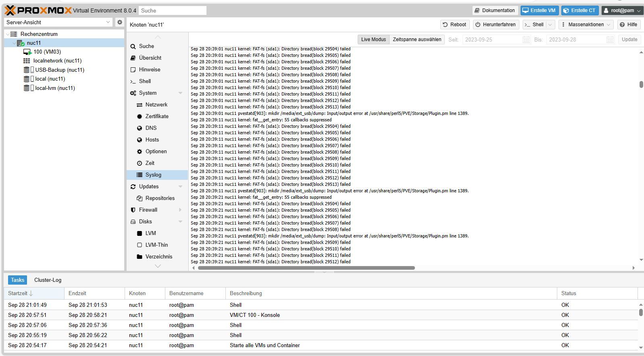The image size is (644, 356).
Task: Collapse the Rechenzentrum tree arrow
Action: tap(7, 34)
